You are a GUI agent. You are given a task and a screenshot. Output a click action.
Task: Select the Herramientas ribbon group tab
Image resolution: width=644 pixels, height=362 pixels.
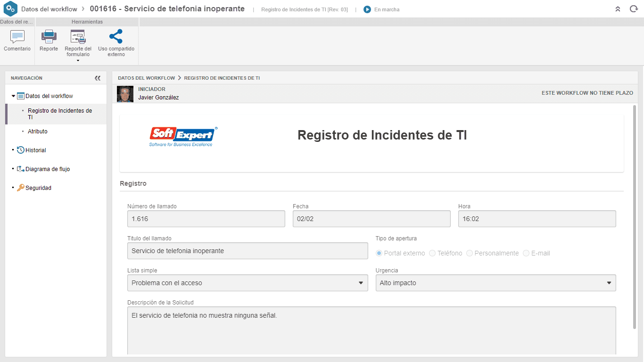87,22
